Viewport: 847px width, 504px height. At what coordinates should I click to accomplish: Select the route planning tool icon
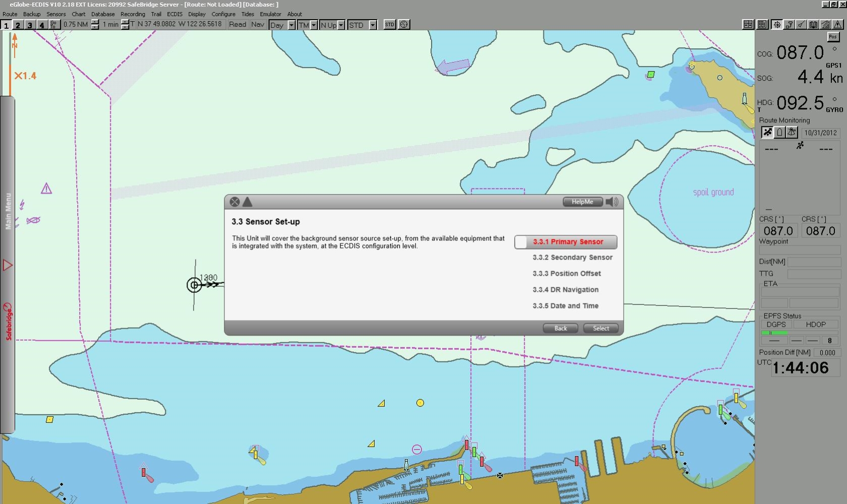(x=789, y=24)
